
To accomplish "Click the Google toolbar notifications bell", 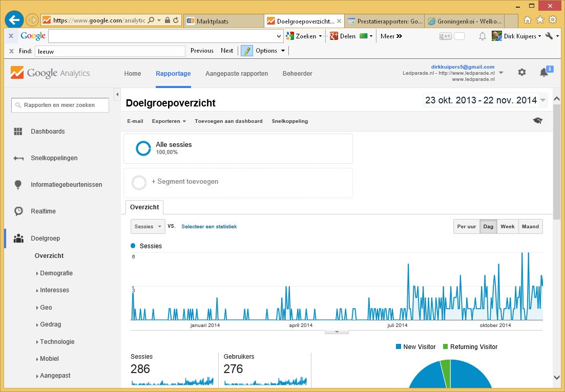I will point(482,36).
